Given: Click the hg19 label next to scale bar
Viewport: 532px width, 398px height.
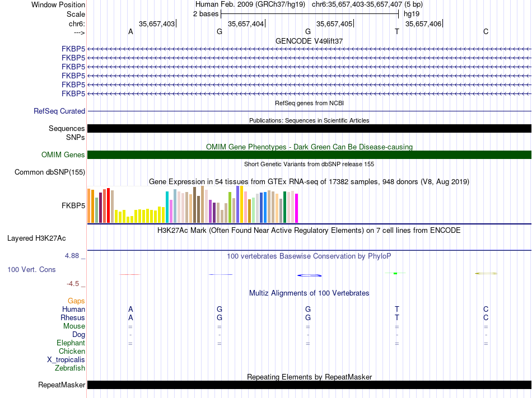Looking at the screenshot, I should [412, 14].
